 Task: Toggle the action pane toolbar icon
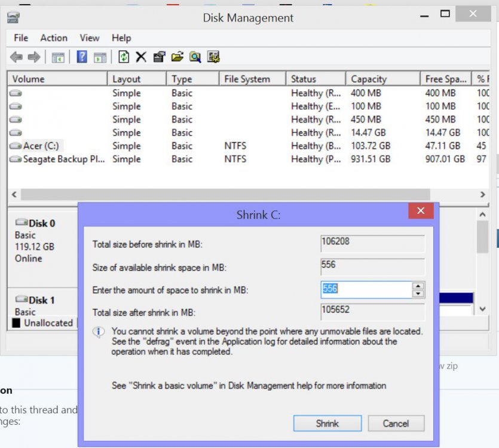[100, 57]
